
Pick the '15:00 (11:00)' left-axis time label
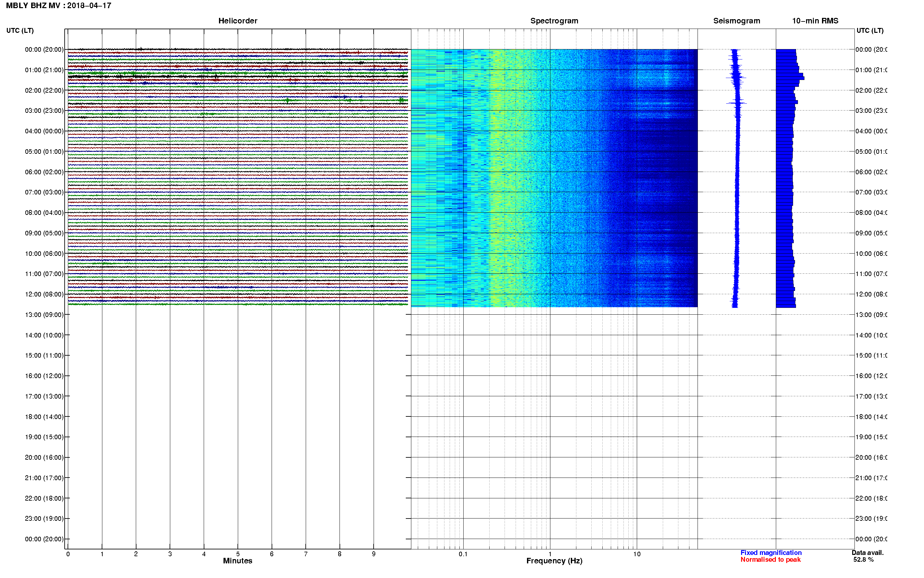44,356
